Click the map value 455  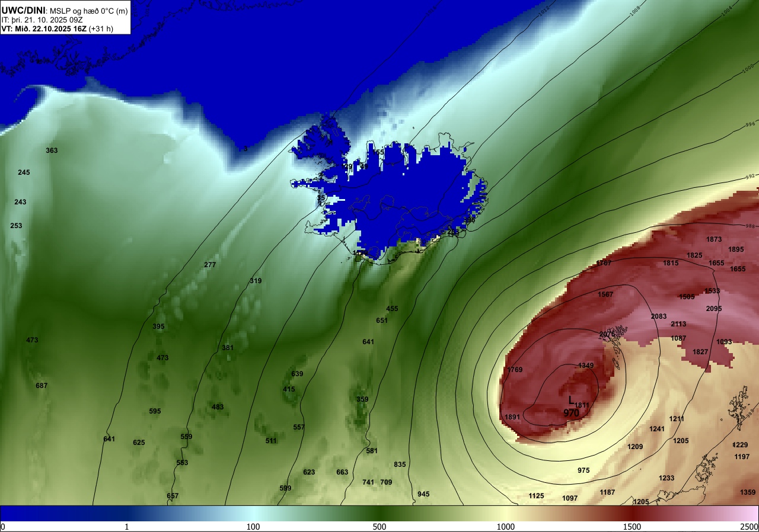[x=392, y=309]
